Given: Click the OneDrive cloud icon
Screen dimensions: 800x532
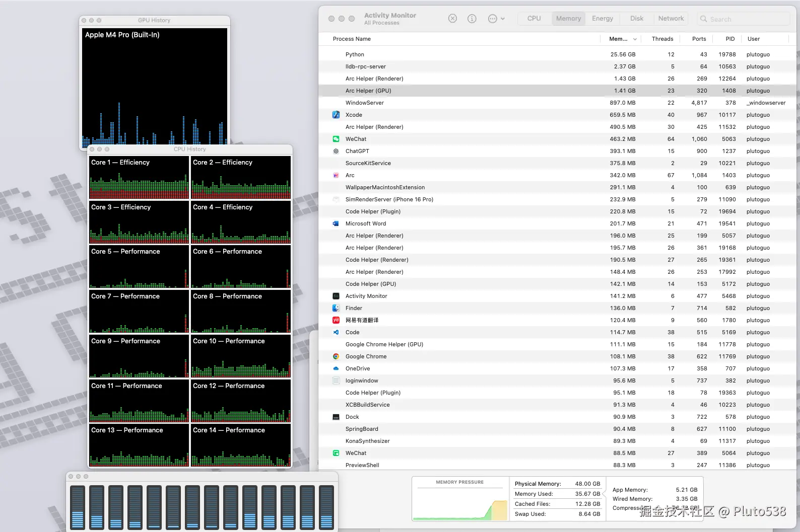Looking at the screenshot, I should tap(336, 368).
